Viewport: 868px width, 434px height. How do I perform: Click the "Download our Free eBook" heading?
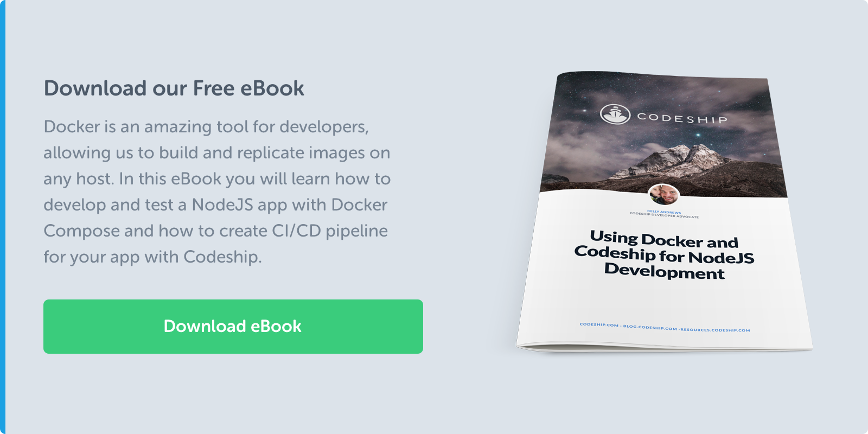point(174,88)
